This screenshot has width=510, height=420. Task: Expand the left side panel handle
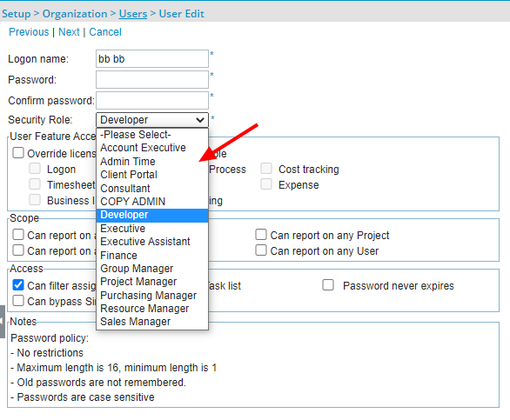coord(2,322)
